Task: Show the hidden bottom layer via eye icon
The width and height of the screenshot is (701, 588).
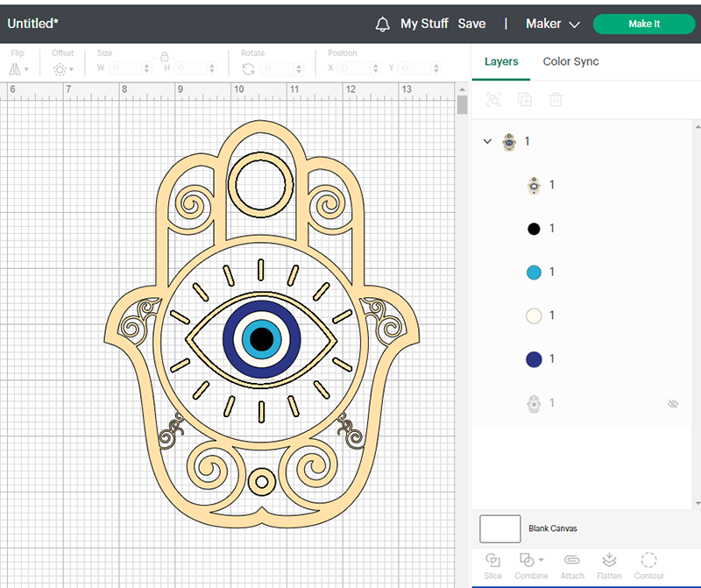Action: coord(673,404)
